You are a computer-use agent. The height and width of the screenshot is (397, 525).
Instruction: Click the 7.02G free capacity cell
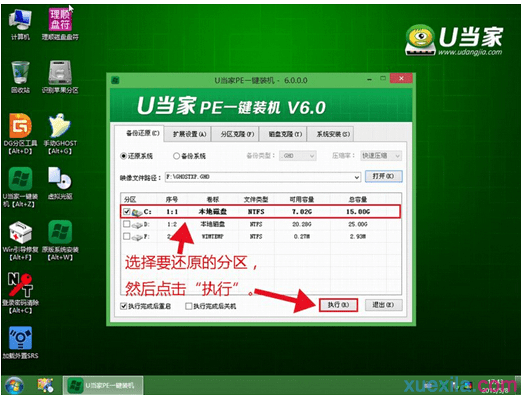click(x=302, y=212)
